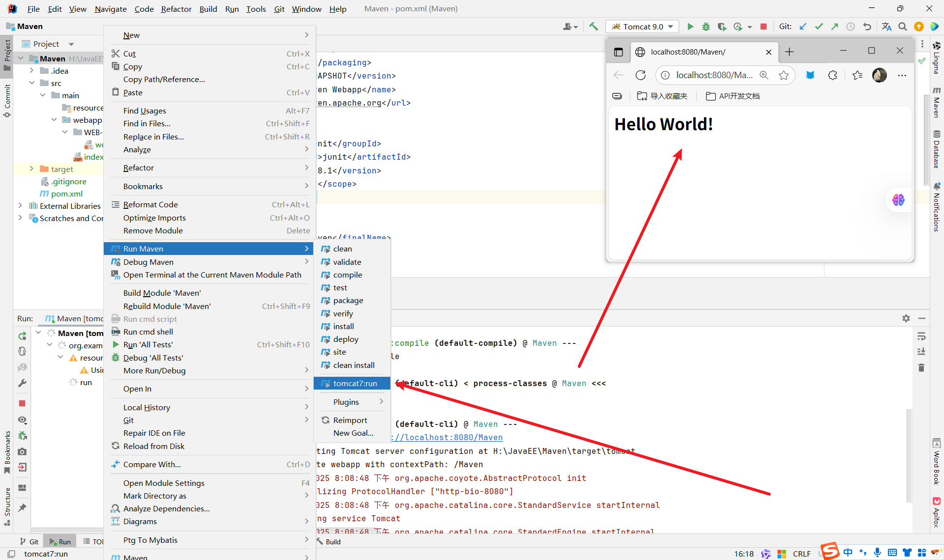The width and height of the screenshot is (944, 560).
Task: Open the localhost:8080/Maven link in console
Action: point(447,437)
